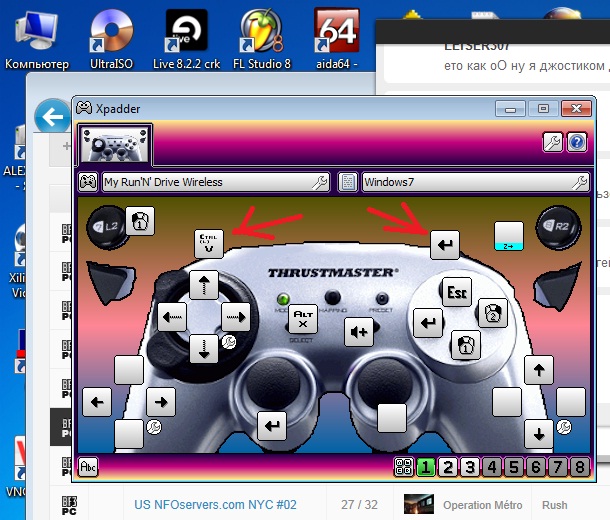Click right stick down arrow assignment
This screenshot has height=520, width=610.
click(x=539, y=434)
